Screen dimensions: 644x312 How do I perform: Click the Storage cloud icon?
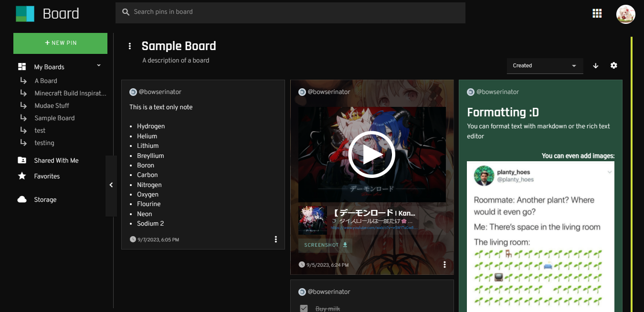(x=22, y=199)
